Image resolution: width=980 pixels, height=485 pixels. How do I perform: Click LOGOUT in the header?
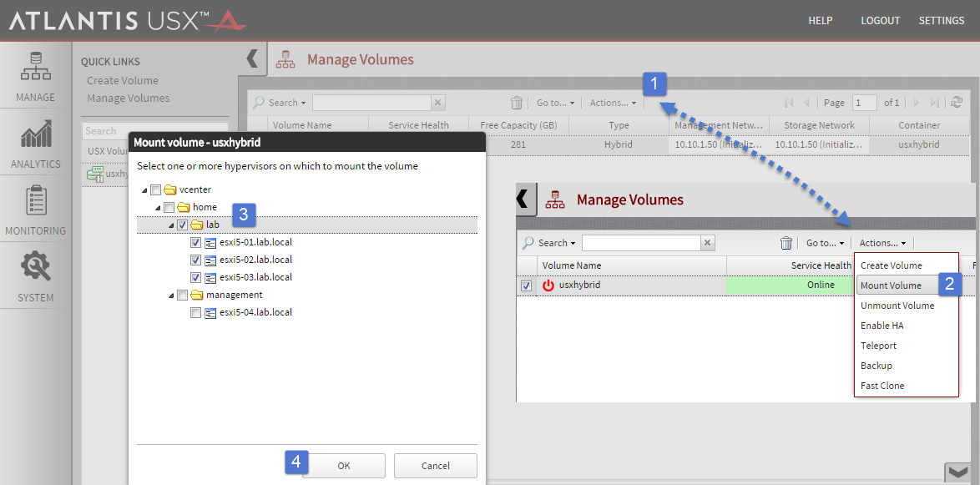[x=881, y=21]
